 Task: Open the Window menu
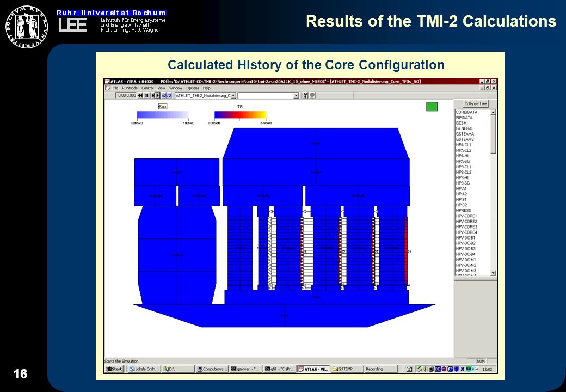click(176, 88)
